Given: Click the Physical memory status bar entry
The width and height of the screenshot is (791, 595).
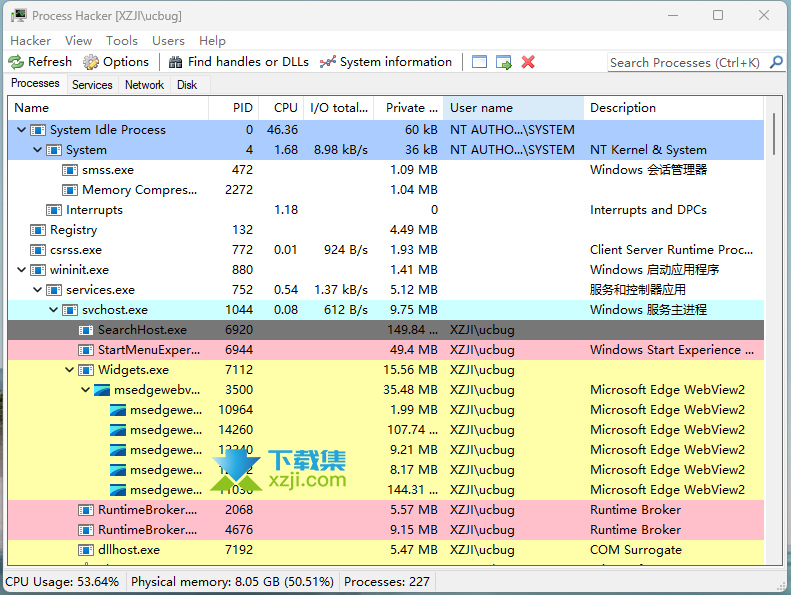Looking at the screenshot, I should (x=232, y=582).
